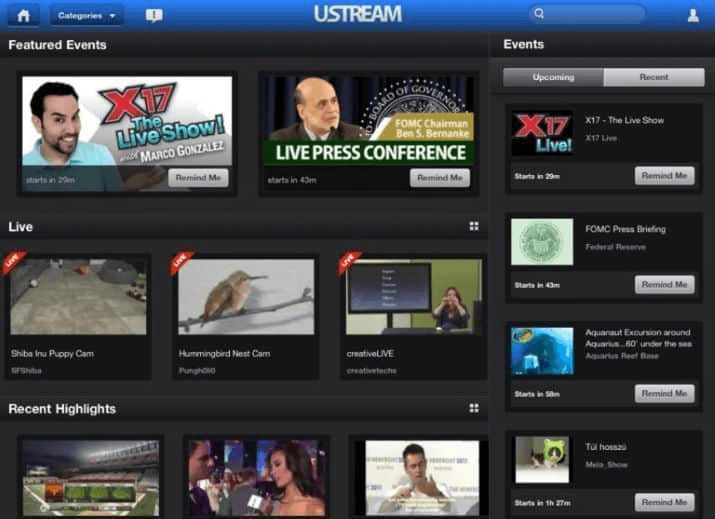Click the 'Aquanaut Excursion around Aquarius' title
The width and height of the screenshot is (715, 519).
(638, 338)
